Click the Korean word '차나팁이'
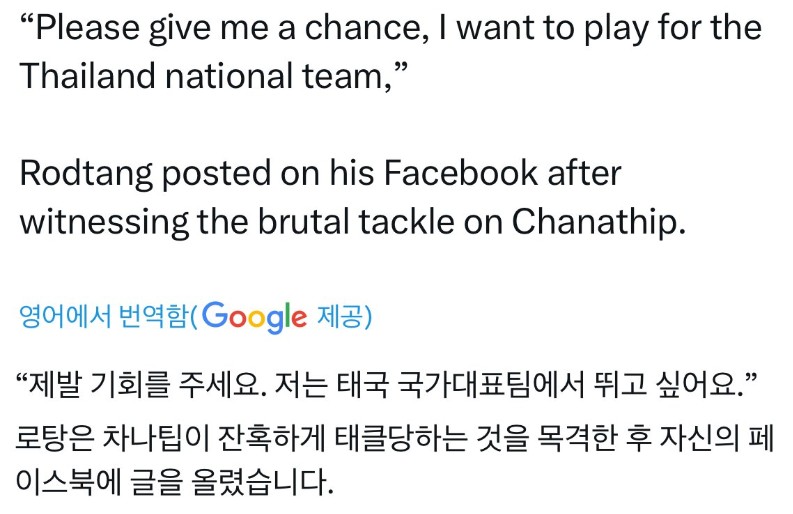The image size is (793, 514). [156, 438]
